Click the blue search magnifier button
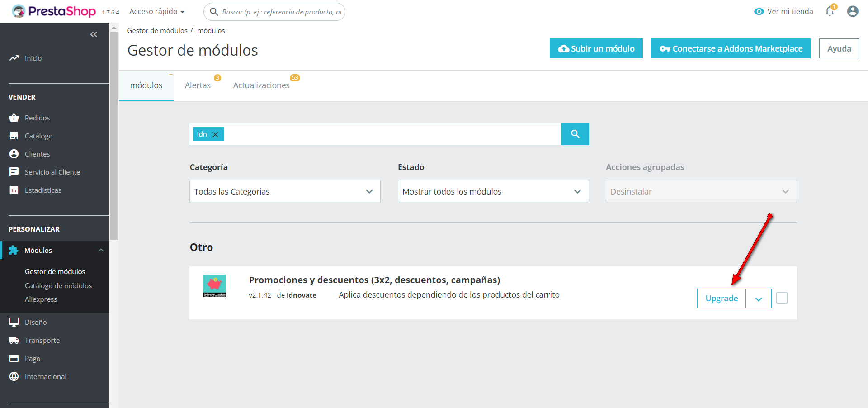The width and height of the screenshot is (868, 408). coord(575,134)
